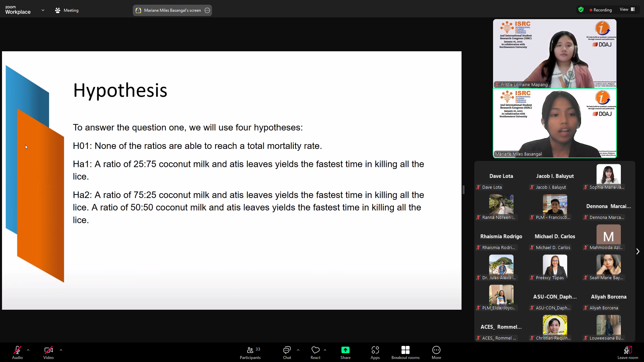This screenshot has width=644, height=362.
Task: Open the Apps panel
Action: [375, 350]
